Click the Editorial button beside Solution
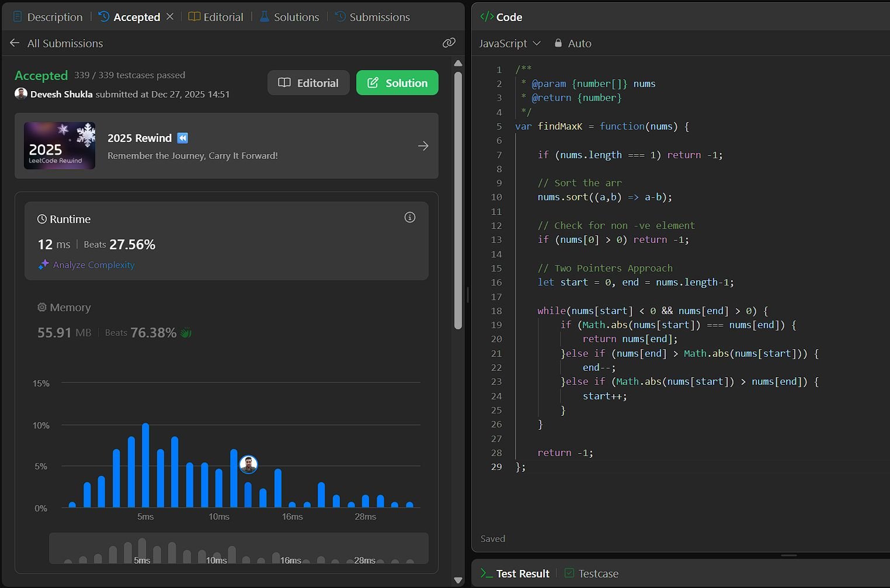This screenshot has height=588, width=890. [308, 83]
